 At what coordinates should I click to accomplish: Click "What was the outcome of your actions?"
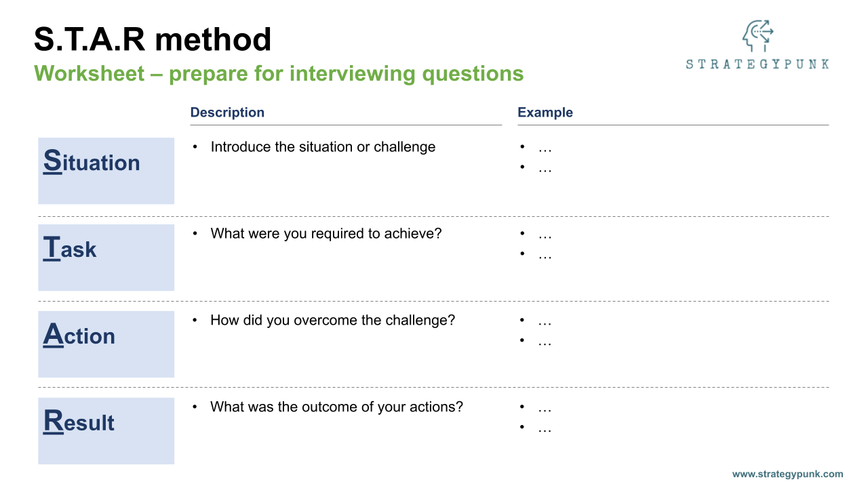coord(336,407)
